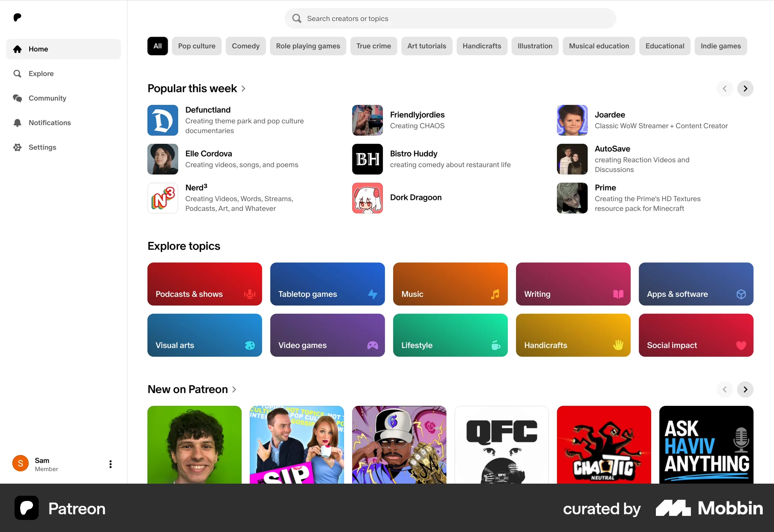Image resolution: width=774 pixels, height=532 pixels.
Task: Open Sam's account avatar
Action: coord(20,463)
